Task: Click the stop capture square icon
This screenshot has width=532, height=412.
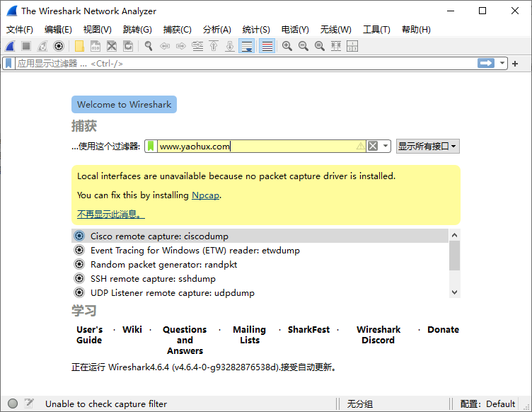Action: 26,46
